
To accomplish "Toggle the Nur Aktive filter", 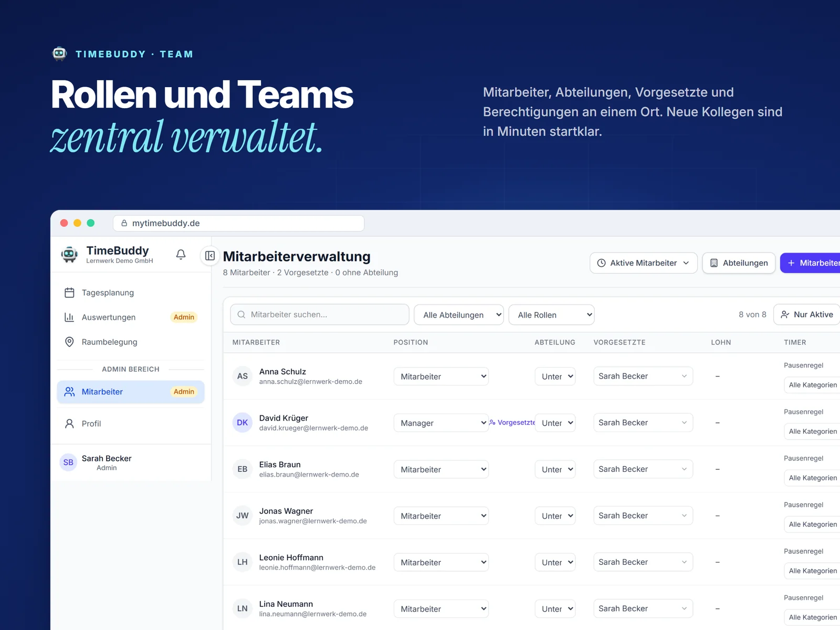I will pyautogui.click(x=807, y=314).
